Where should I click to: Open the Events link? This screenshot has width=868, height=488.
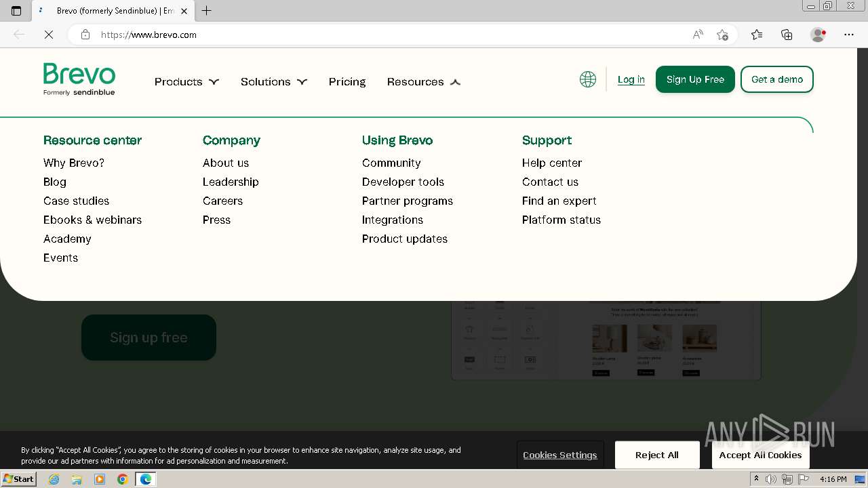pos(60,258)
